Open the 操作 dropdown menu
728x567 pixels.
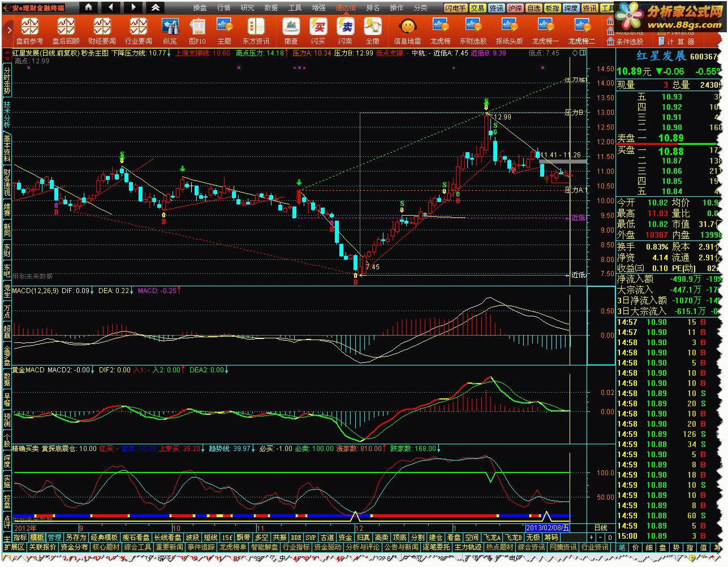point(397,8)
